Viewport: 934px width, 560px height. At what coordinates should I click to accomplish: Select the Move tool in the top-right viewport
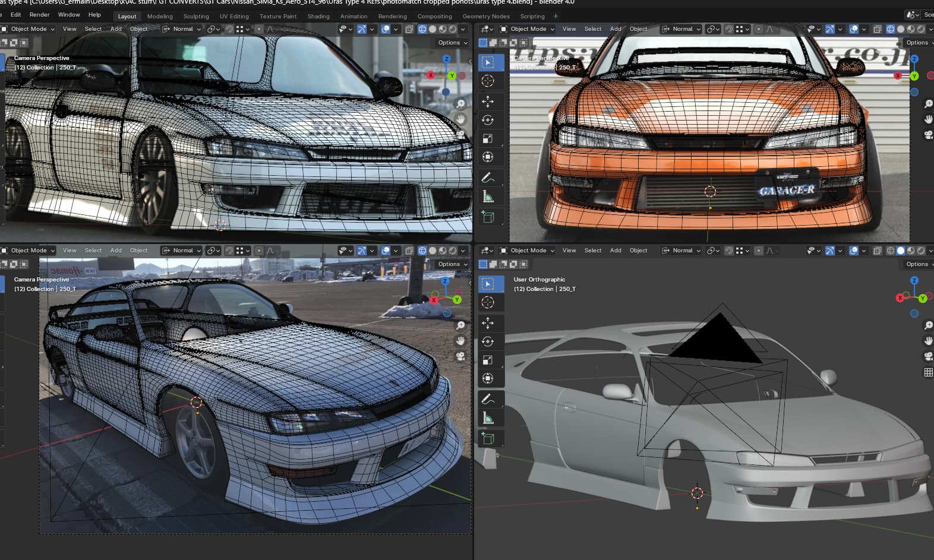coord(488,102)
